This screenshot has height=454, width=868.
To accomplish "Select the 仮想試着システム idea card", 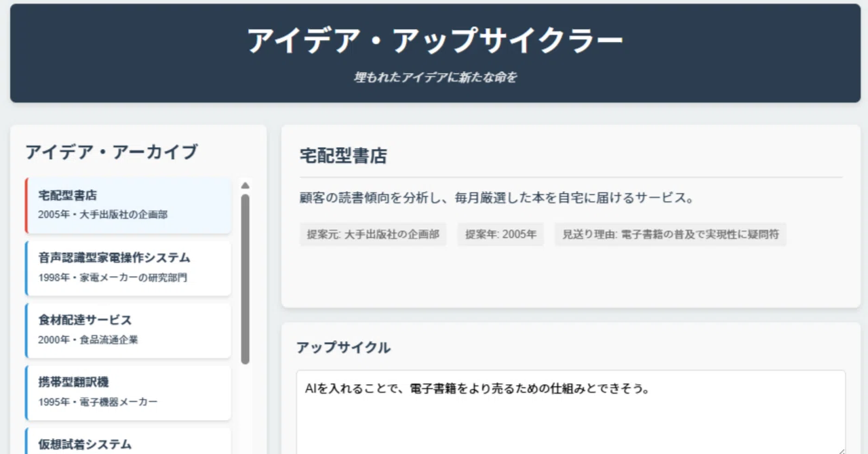I will click(128, 441).
